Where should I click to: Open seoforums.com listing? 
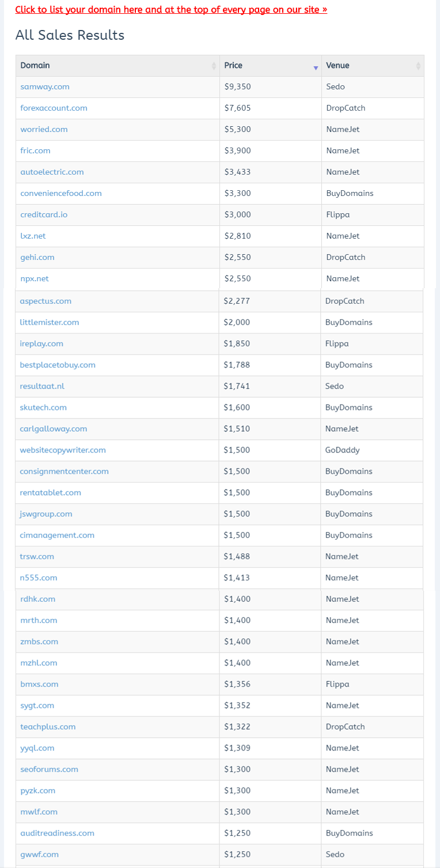click(x=49, y=769)
